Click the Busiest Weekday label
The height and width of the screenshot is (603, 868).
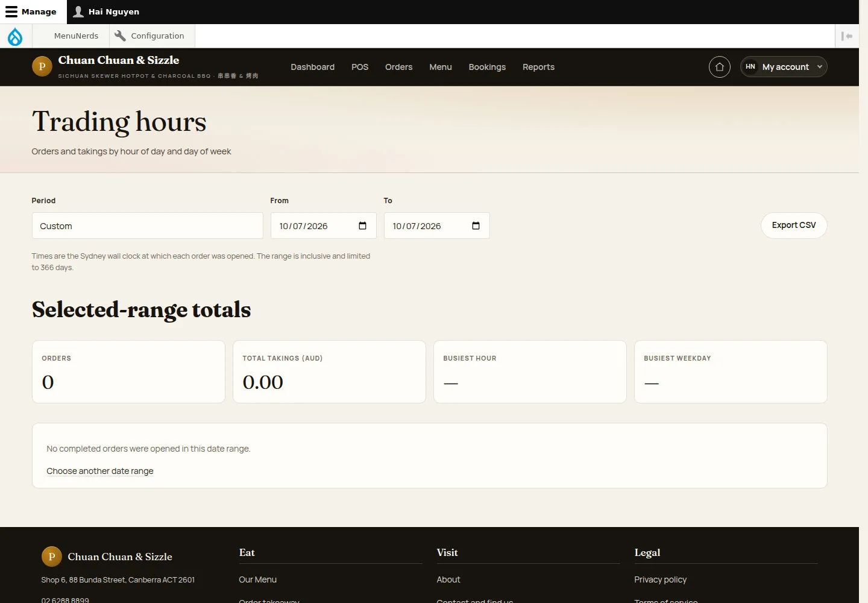[x=678, y=358]
